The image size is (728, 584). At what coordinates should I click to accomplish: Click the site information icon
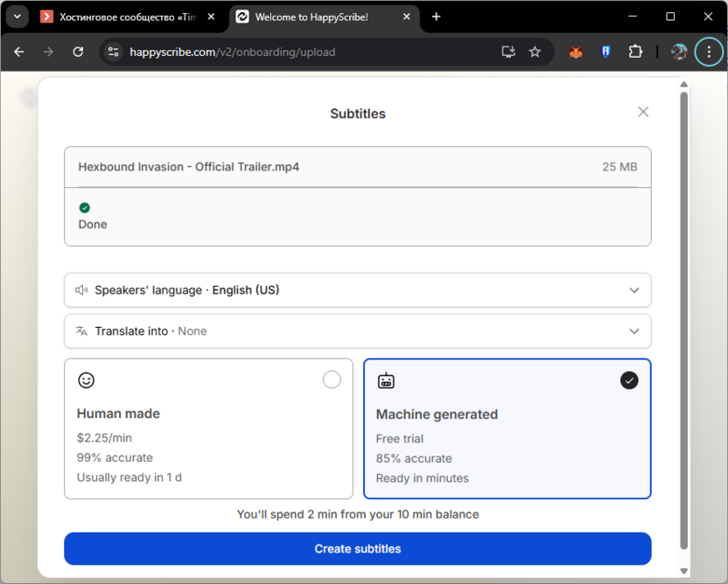(x=113, y=52)
